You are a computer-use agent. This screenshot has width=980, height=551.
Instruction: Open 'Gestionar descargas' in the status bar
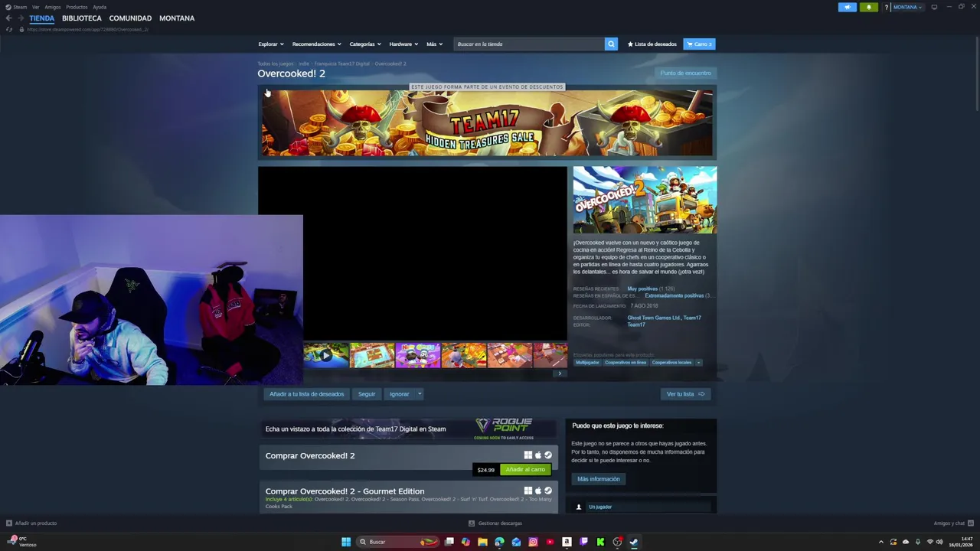[x=495, y=523]
